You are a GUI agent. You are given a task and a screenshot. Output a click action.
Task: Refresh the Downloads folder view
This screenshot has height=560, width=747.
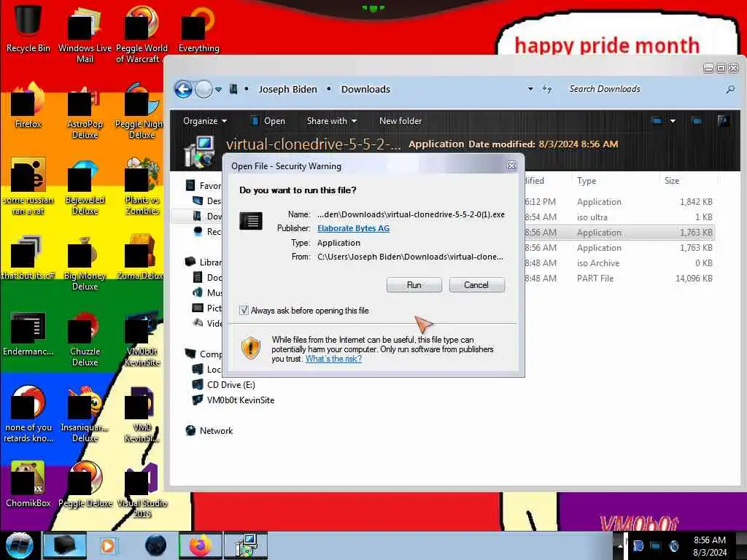[x=547, y=89]
